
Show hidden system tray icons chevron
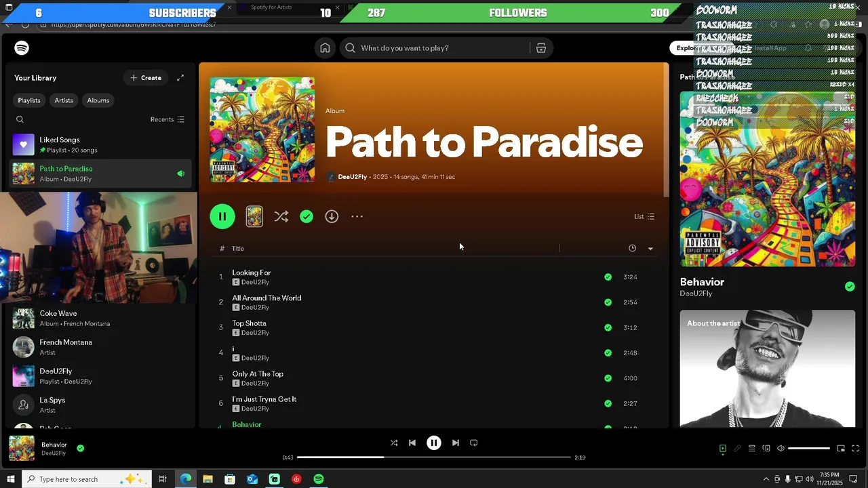(766, 479)
